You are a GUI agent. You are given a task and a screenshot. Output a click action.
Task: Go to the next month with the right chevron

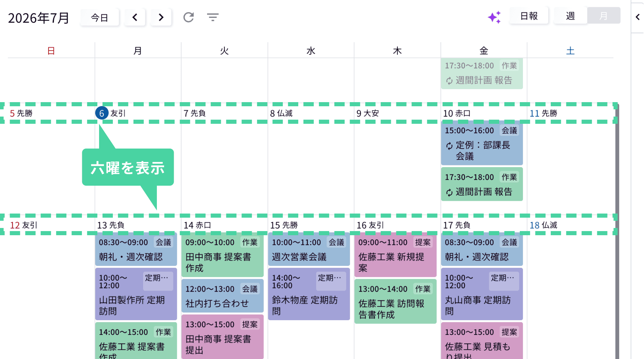(161, 17)
